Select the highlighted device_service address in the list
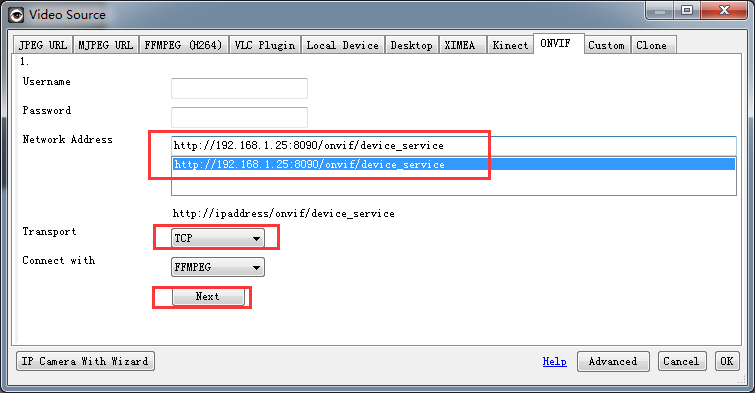Viewport: 755px width, 393px height. point(454,164)
